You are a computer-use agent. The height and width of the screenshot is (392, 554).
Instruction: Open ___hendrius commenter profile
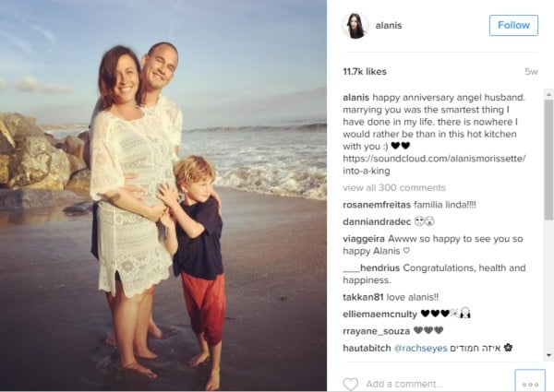[371, 268]
